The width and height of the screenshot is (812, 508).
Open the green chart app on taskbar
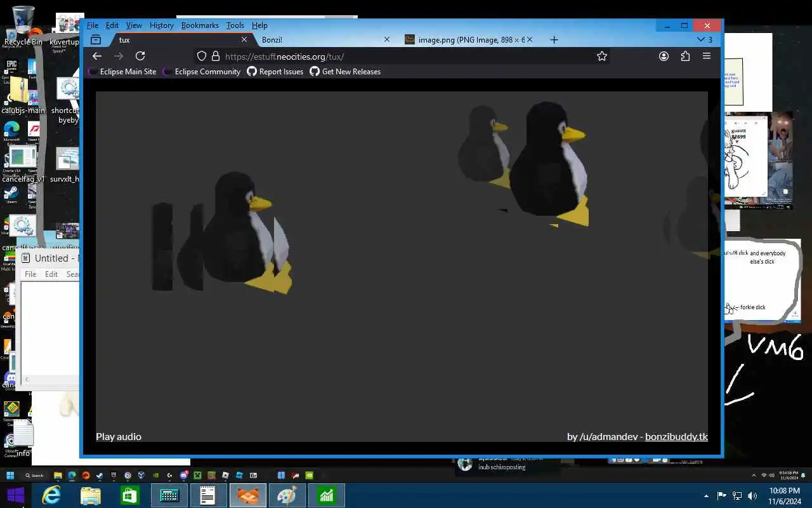(326, 495)
